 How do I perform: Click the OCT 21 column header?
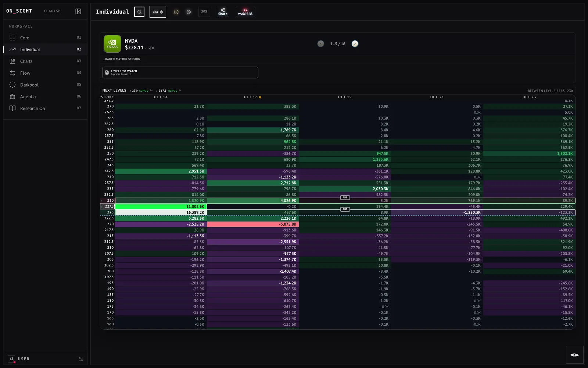(437, 97)
